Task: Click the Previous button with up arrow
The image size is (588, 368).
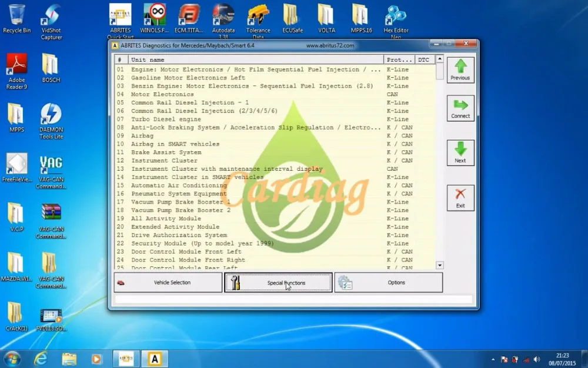Action: click(x=460, y=70)
